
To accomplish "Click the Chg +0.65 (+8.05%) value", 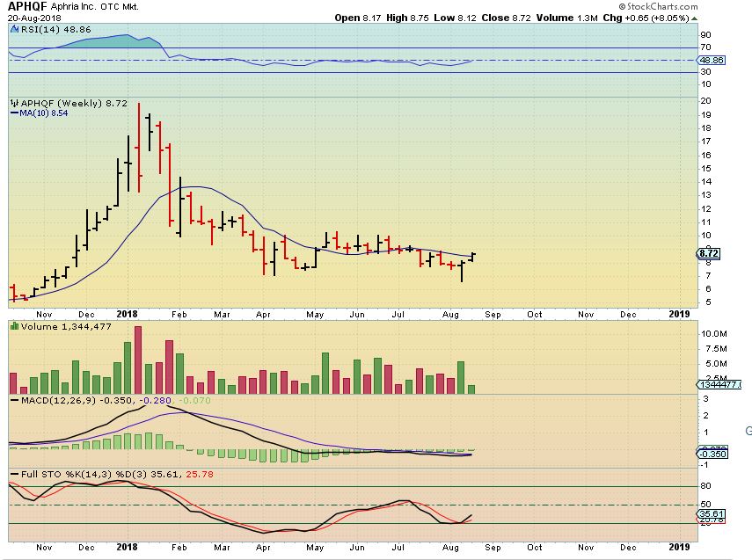I will (646, 18).
